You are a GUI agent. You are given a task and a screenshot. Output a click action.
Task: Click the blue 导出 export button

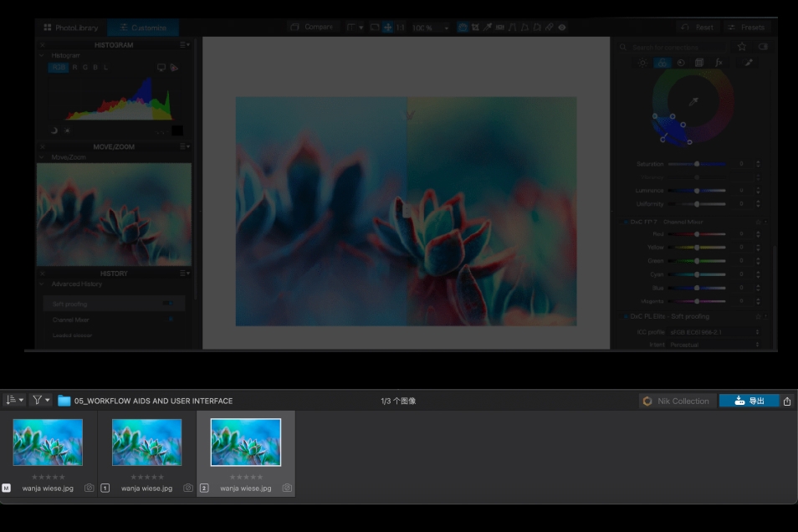(749, 401)
